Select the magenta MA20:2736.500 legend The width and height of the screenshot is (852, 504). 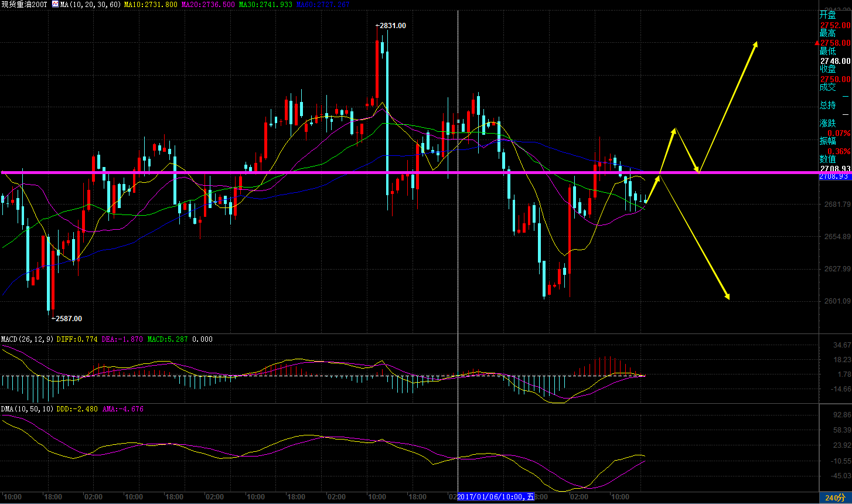[x=209, y=4]
